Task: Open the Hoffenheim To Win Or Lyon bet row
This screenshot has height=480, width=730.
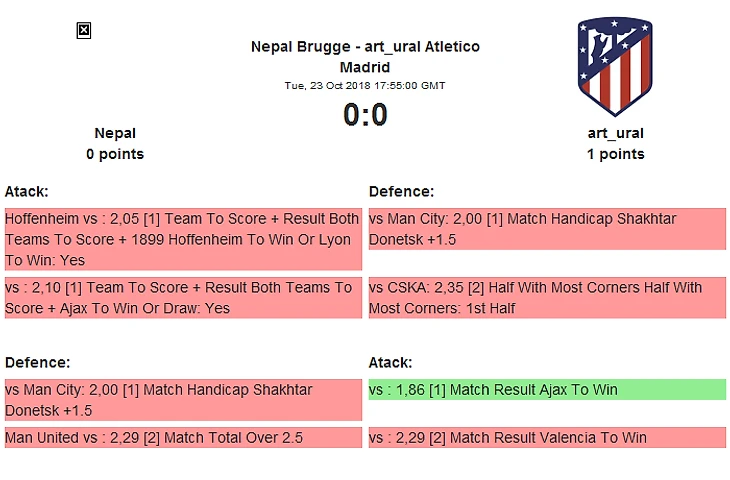Action: coord(182,239)
